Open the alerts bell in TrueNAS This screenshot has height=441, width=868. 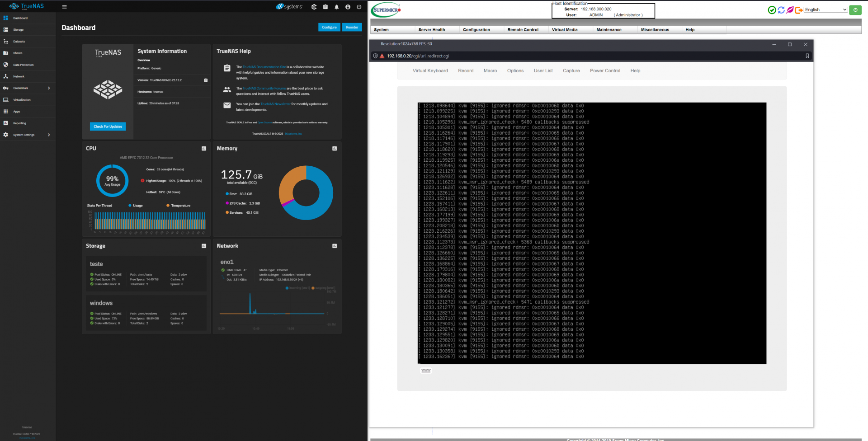click(x=336, y=7)
